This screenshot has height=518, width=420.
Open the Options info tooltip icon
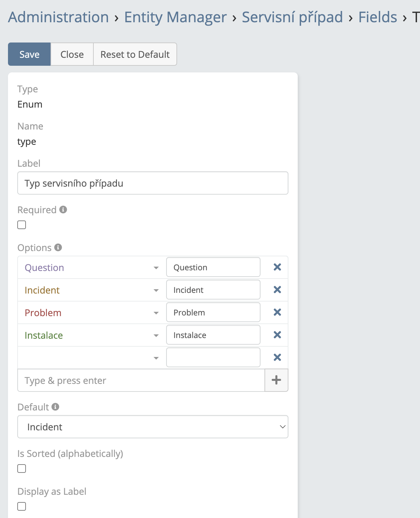coord(58,247)
